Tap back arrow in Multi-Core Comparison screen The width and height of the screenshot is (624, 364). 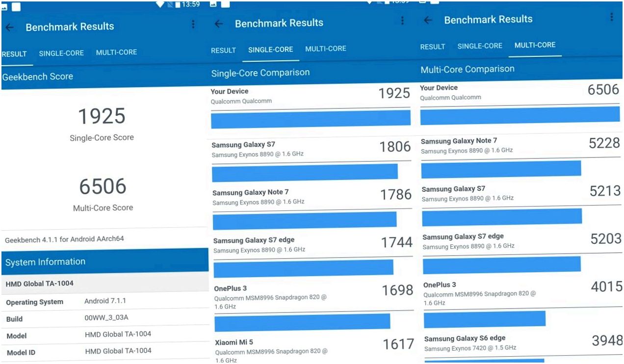428,20
